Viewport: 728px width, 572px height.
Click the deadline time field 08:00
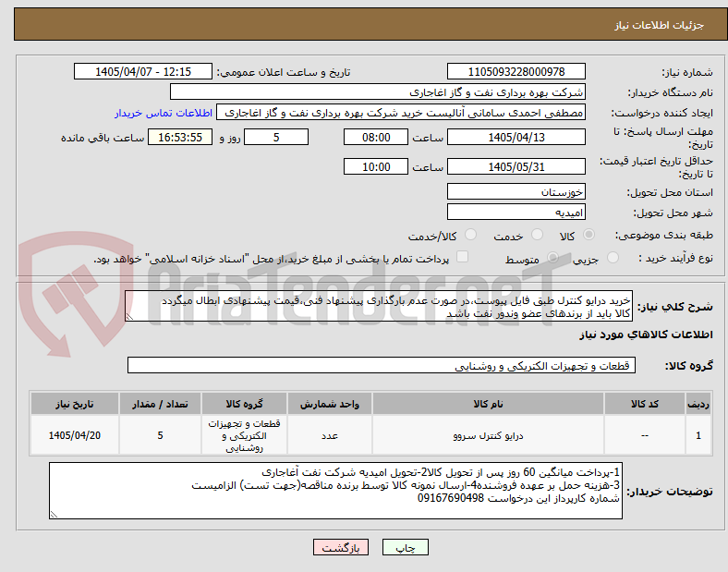pyautogui.click(x=376, y=137)
